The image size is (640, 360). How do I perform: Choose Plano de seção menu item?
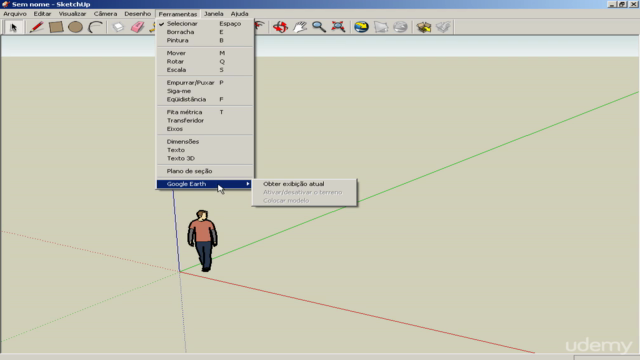click(205, 171)
